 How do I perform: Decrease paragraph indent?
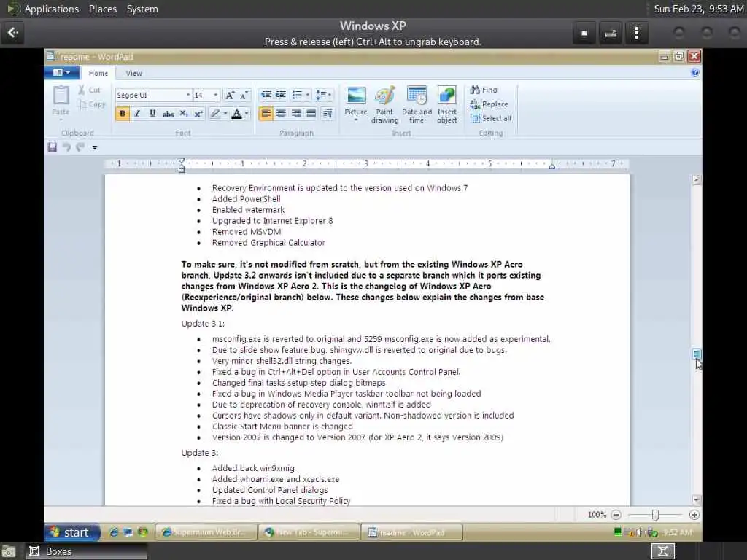tap(266, 95)
